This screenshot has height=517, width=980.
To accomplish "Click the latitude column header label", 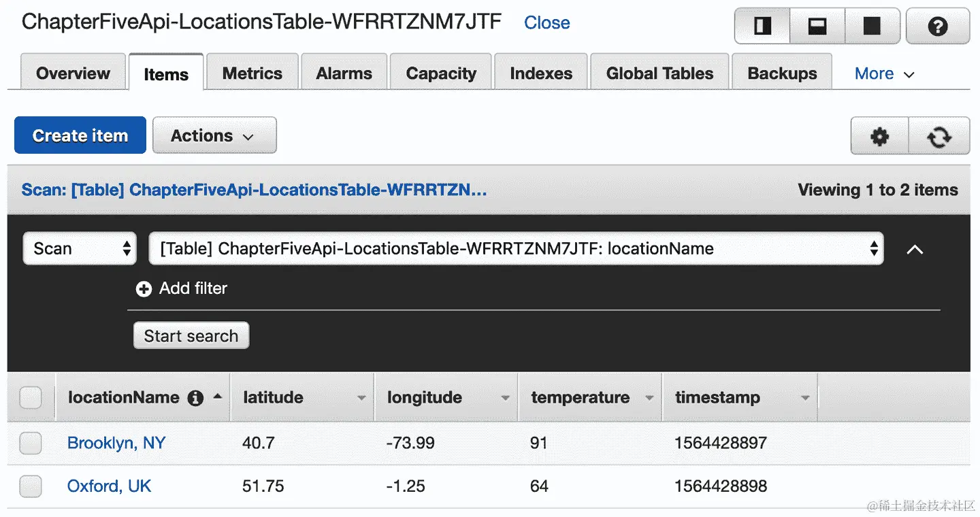I will (x=274, y=398).
